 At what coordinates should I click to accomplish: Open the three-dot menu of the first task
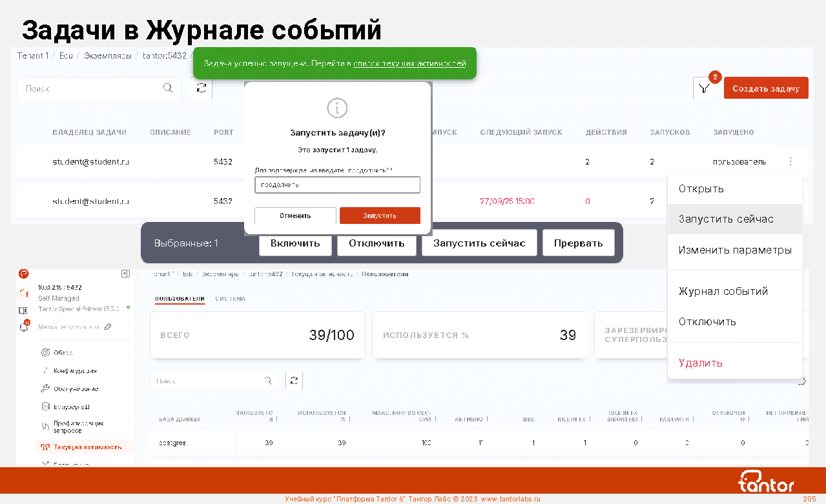point(791,161)
